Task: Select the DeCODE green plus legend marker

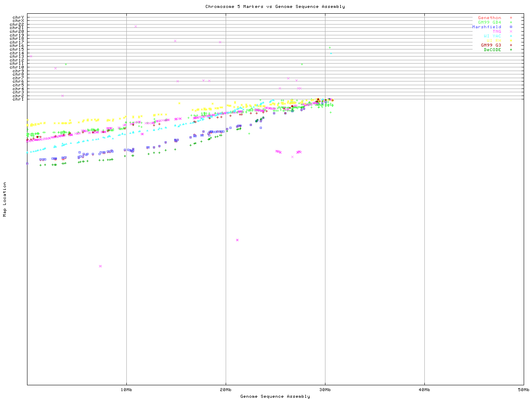Action: (x=511, y=50)
